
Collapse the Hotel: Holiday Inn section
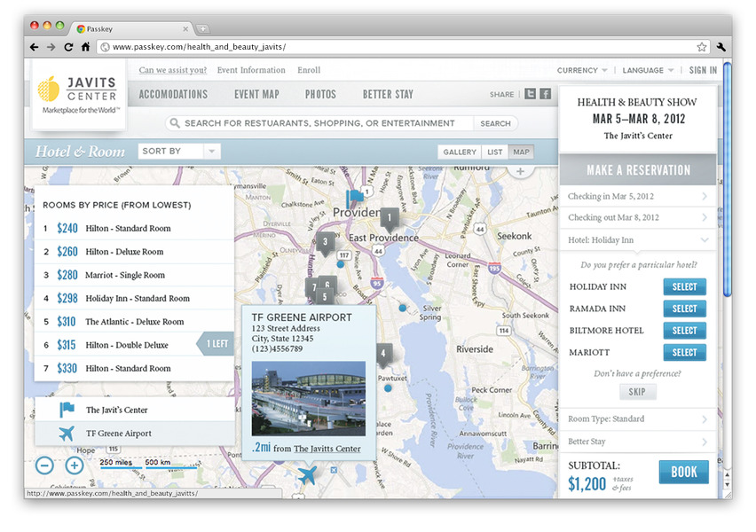coord(637,240)
